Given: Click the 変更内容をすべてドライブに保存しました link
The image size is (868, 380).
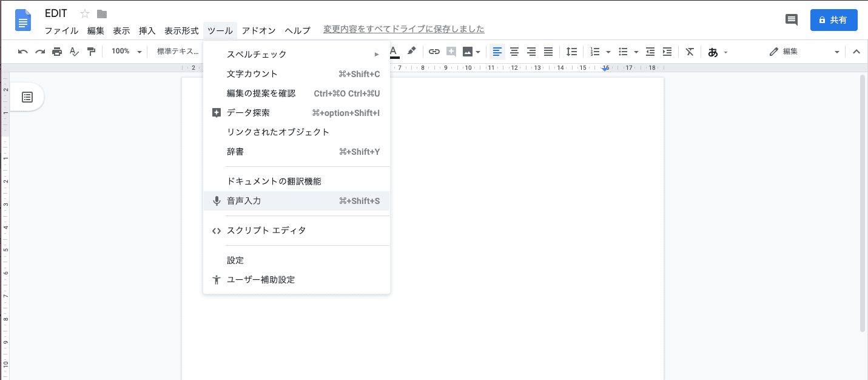Looking at the screenshot, I should click(403, 29).
